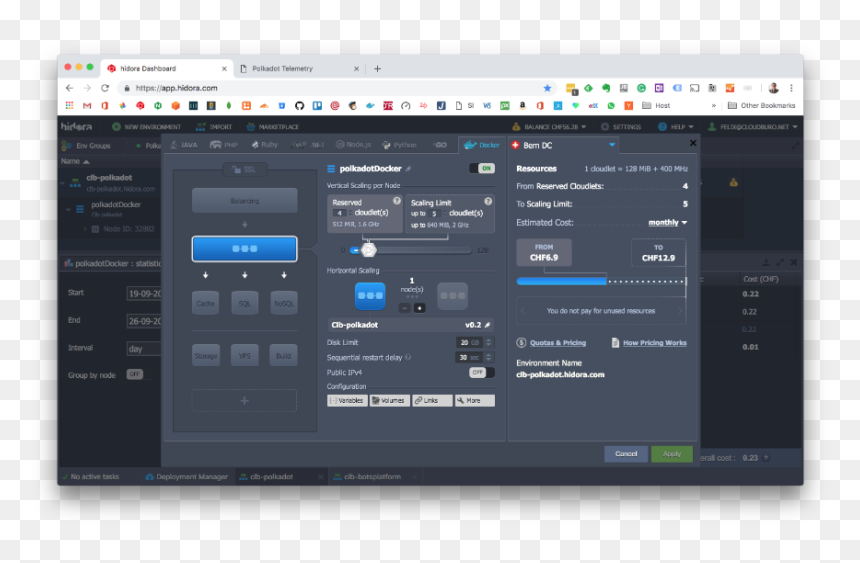
Task: Change the monthly cost period dropdown
Action: 667,222
